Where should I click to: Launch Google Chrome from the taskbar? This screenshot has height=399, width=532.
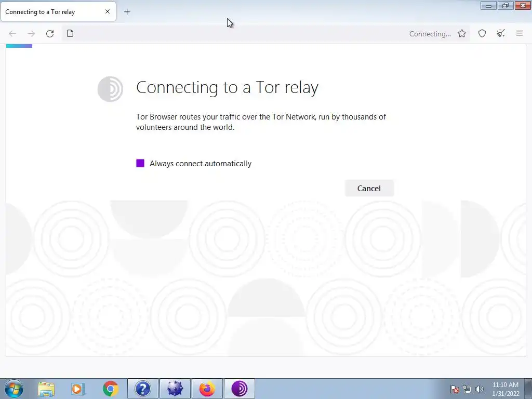110,389
